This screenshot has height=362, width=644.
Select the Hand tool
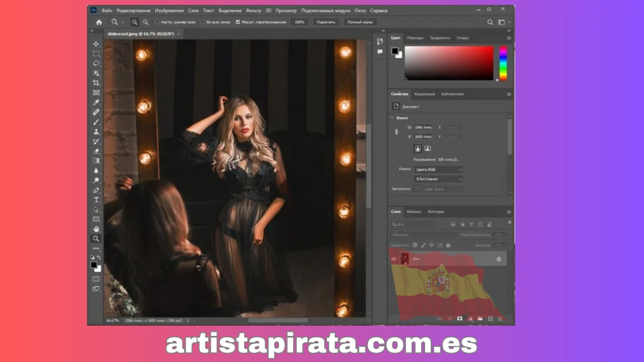pyautogui.click(x=96, y=229)
